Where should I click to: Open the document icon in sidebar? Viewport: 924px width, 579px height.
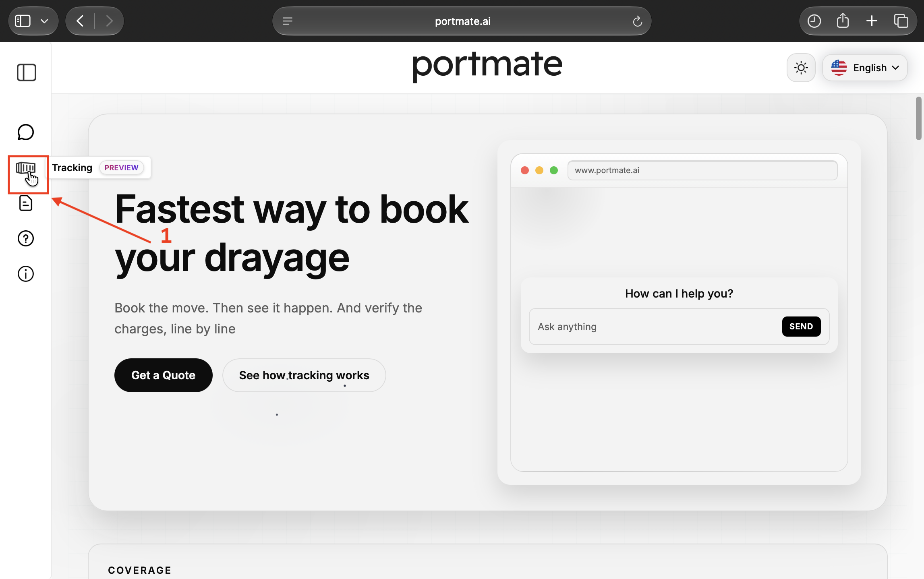coord(26,203)
